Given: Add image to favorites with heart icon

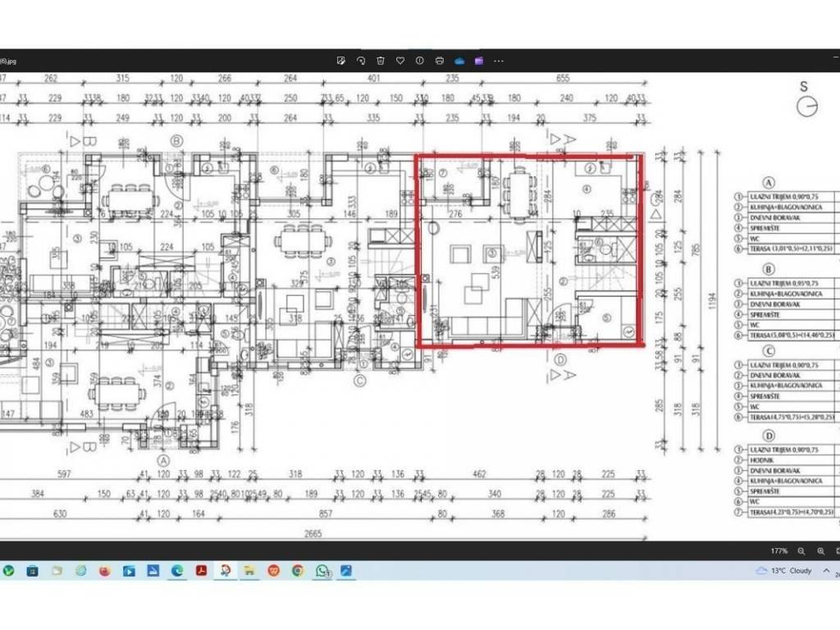Looking at the screenshot, I should click(399, 61).
